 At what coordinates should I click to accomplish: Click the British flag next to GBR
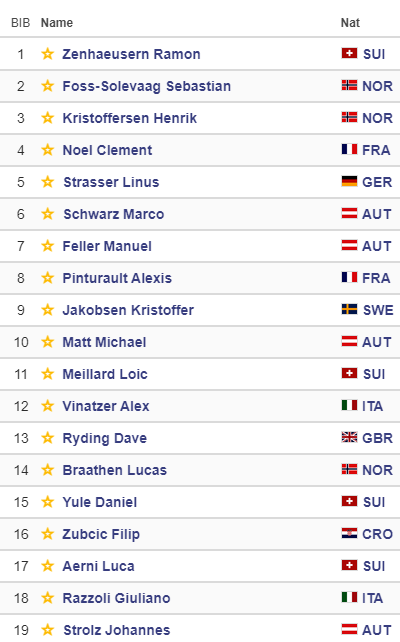tap(349, 437)
